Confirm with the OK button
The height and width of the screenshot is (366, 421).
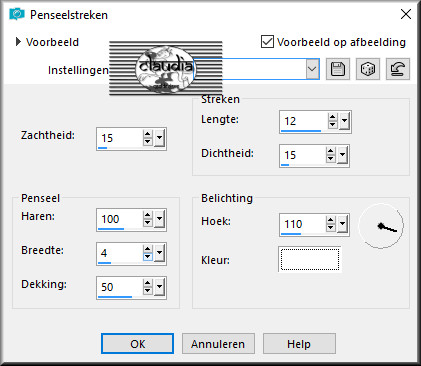pyautogui.click(x=137, y=344)
